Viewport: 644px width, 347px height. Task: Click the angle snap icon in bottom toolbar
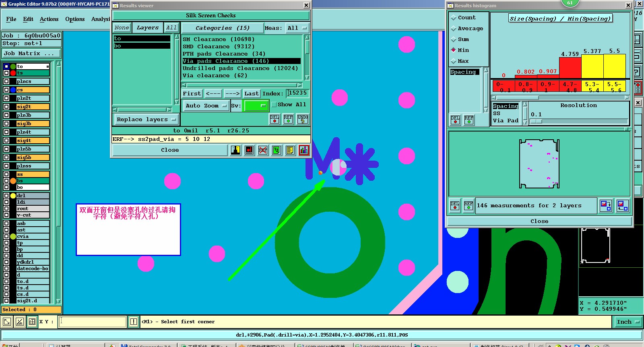coord(20,322)
